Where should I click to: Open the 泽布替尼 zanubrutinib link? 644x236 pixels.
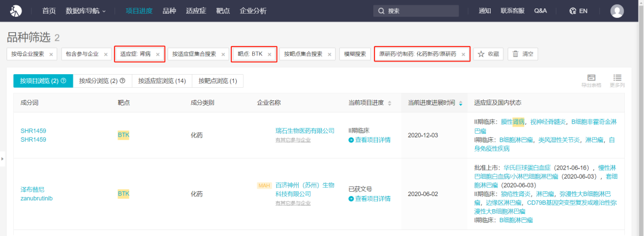(x=36, y=194)
